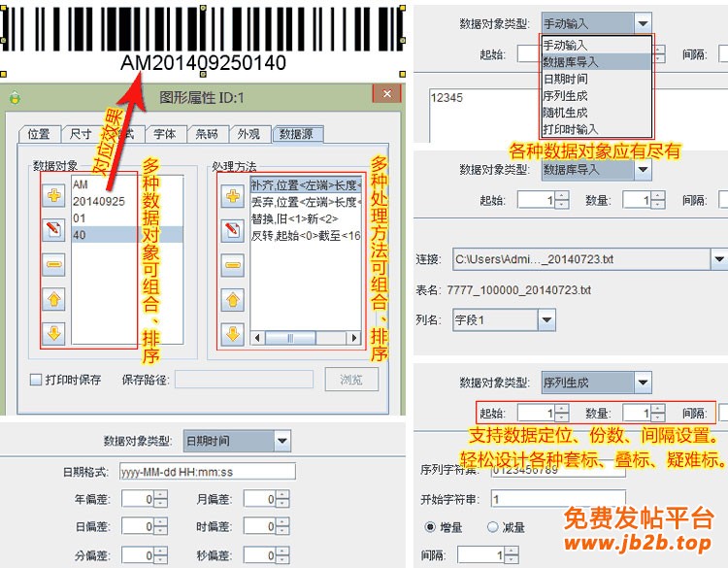Click the 保存路径 input field

coord(244,380)
